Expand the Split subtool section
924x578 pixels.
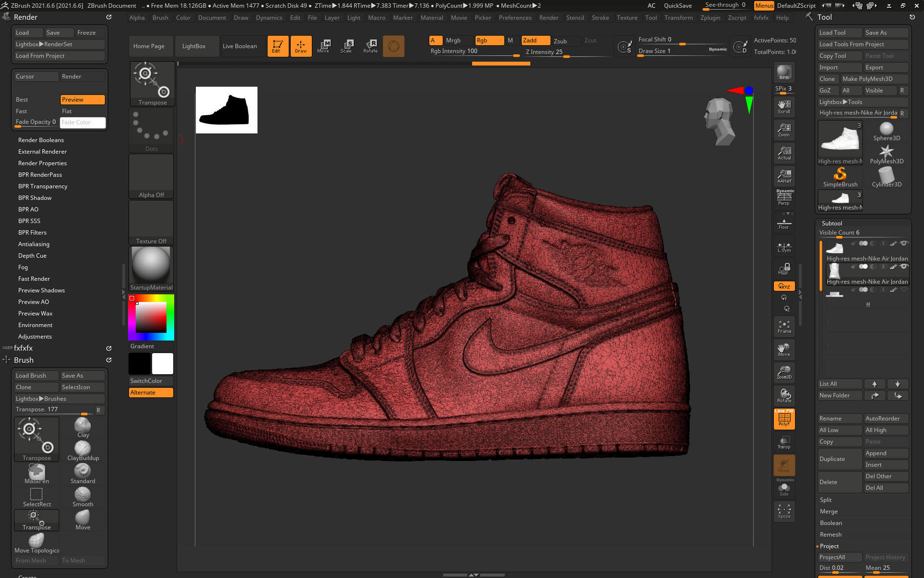tap(826, 500)
